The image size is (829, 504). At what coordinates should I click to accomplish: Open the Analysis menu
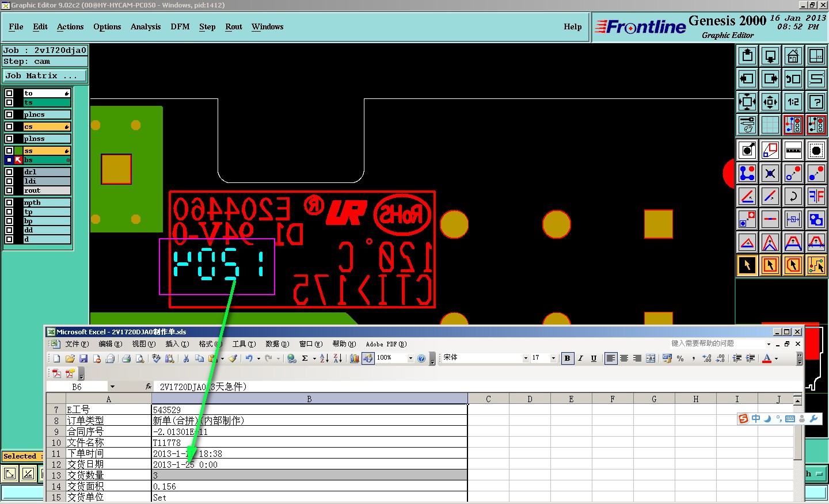click(x=146, y=26)
